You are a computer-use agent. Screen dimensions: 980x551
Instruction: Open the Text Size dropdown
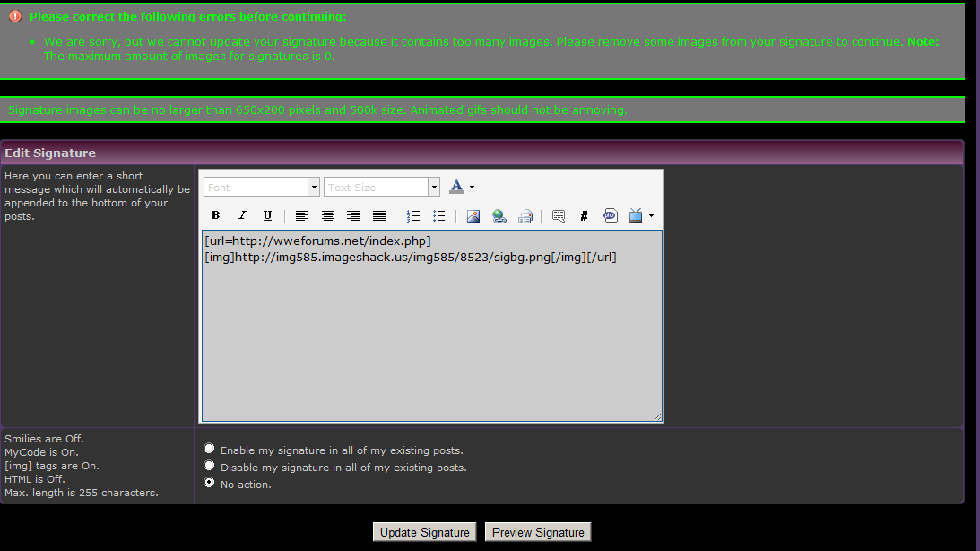point(382,187)
